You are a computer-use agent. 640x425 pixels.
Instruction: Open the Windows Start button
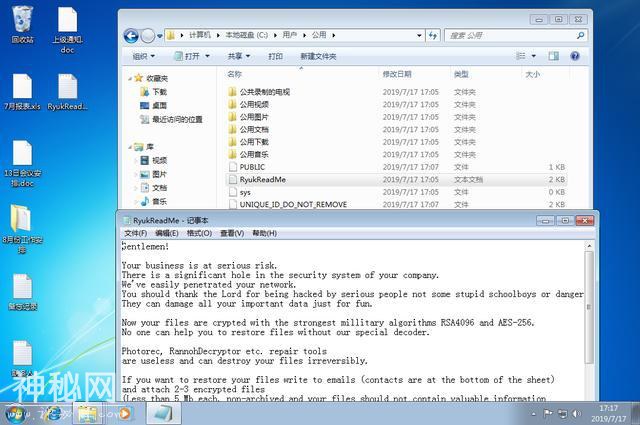[x=15, y=414]
